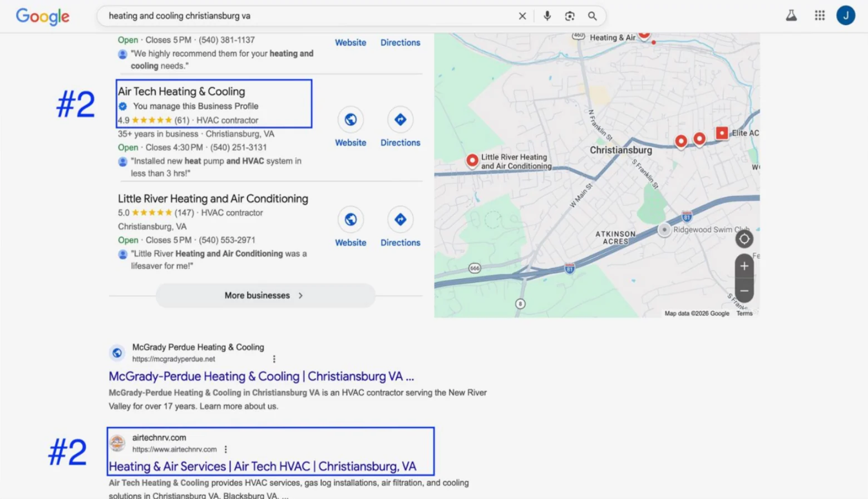Open the map Terms link

744,314
